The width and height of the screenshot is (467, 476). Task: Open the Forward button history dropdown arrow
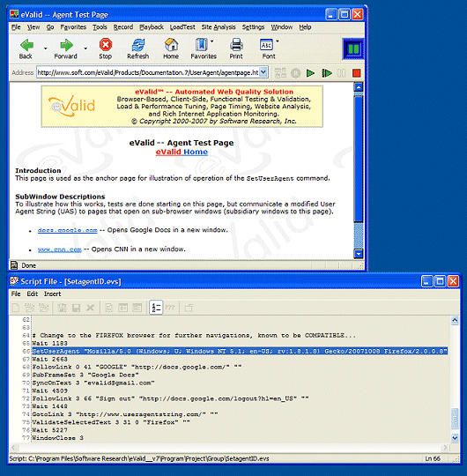click(85, 48)
